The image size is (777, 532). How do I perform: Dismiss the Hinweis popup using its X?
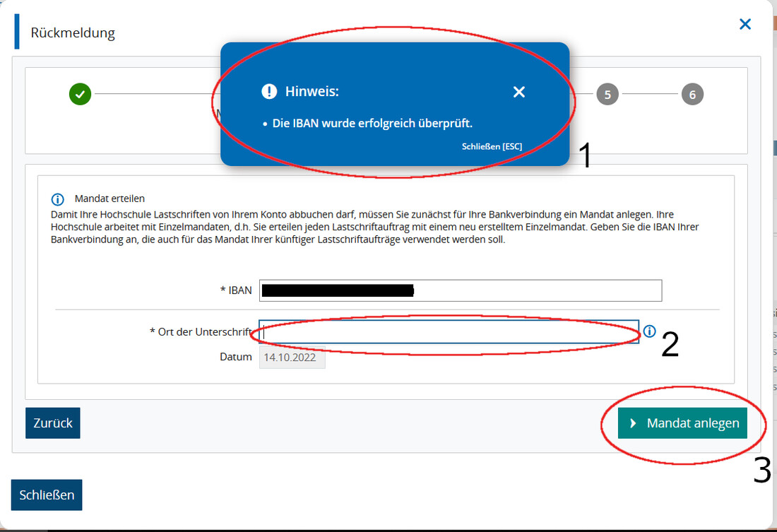coord(519,92)
